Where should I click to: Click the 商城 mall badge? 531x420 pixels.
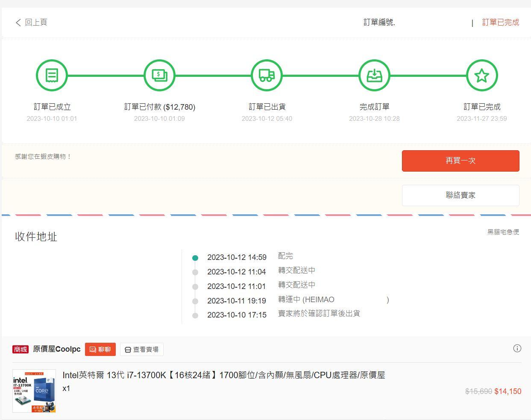(20, 349)
